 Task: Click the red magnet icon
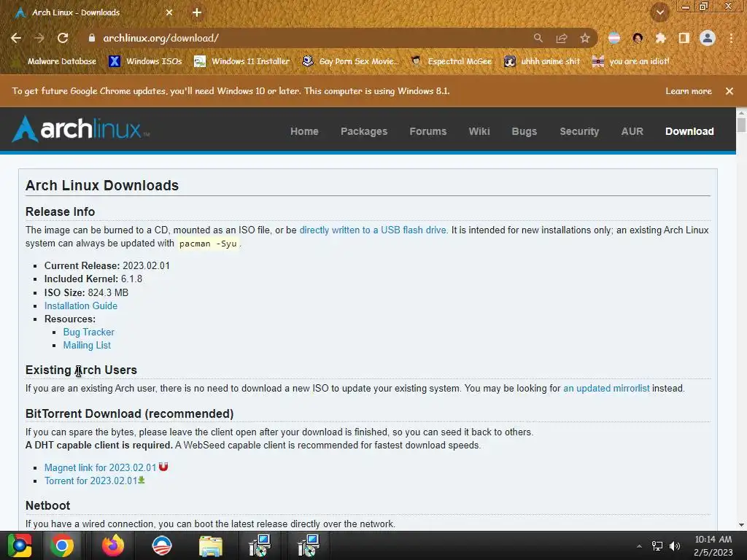[x=163, y=467]
